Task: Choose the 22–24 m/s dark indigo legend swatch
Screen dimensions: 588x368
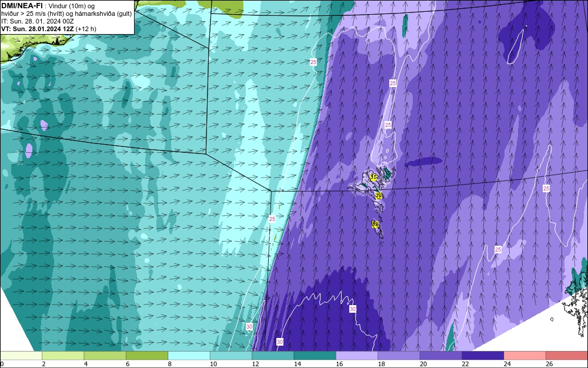Action: [483, 356]
